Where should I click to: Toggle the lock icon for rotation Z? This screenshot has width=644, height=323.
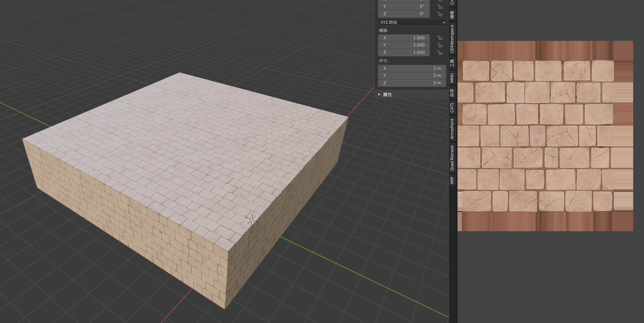[x=440, y=14]
